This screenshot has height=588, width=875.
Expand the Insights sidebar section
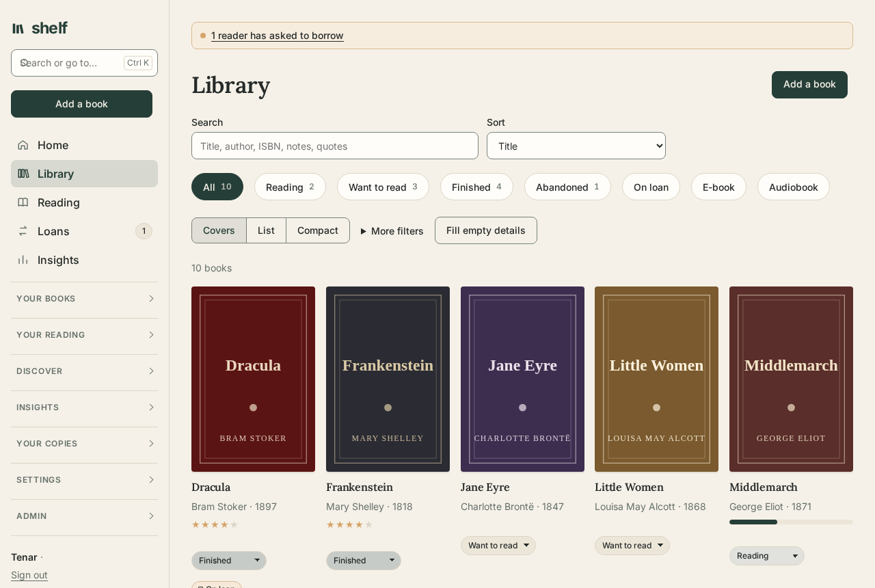click(84, 407)
